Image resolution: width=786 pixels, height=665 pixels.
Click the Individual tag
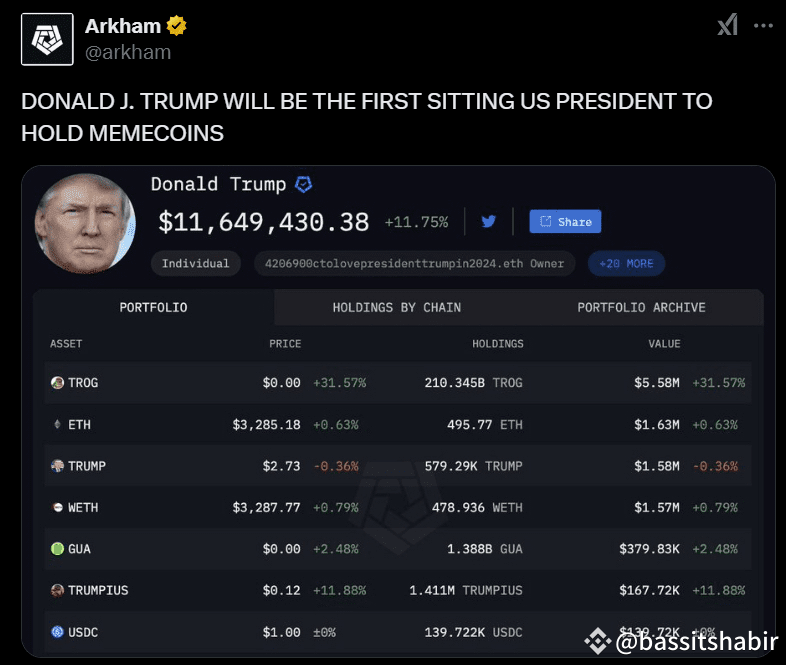pos(195,264)
